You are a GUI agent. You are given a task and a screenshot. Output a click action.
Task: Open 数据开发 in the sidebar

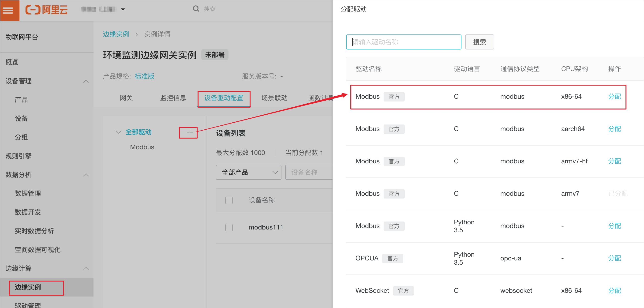click(28, 212)
